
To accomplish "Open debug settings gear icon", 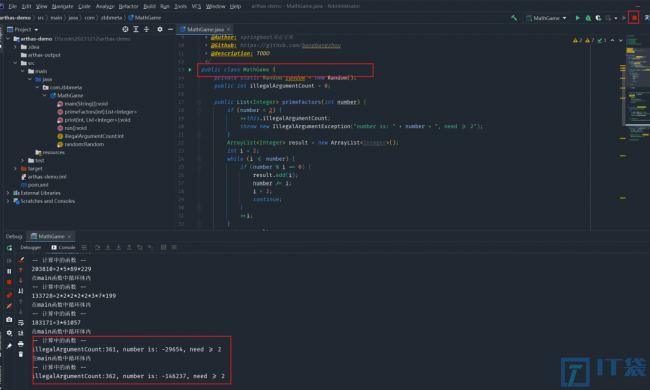I will [9, 333].
